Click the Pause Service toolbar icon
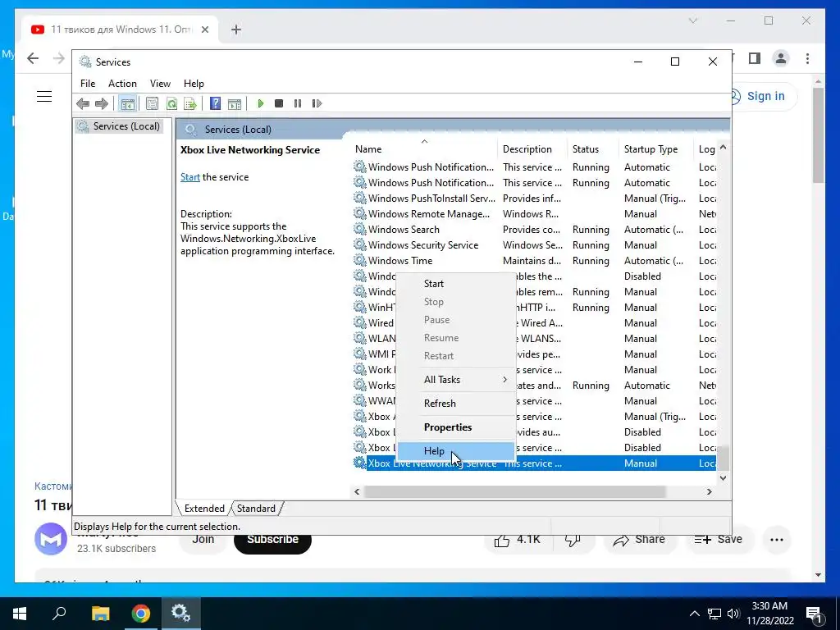The width and height of the screenshot is (840, 630). click(297, 103)
